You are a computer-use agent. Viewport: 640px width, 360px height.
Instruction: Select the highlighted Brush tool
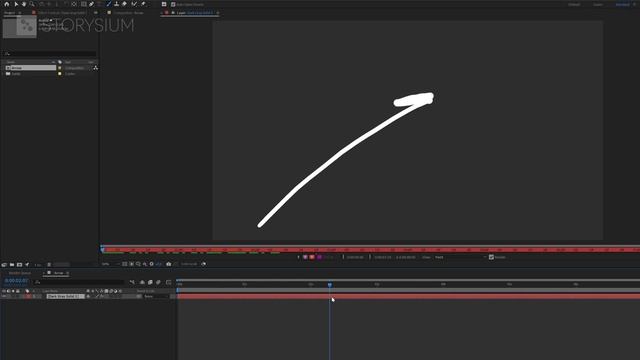pyautogui.click(x=109, y=4)
